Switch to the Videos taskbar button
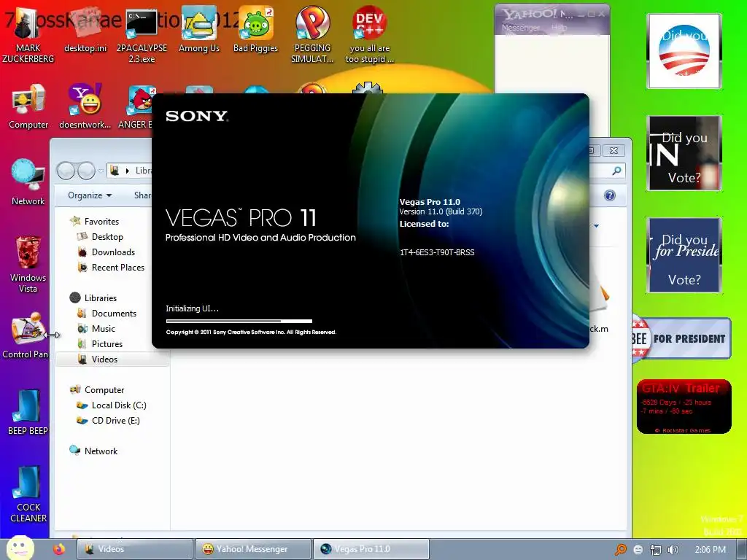This screenshot has width=747, height=560. (x=135, y=549)
